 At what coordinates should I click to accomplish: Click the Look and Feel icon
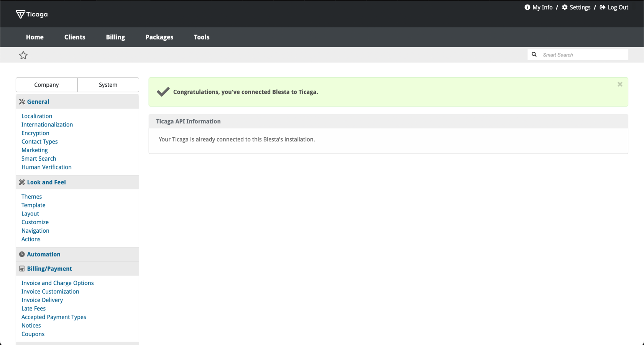pos(22,182)
